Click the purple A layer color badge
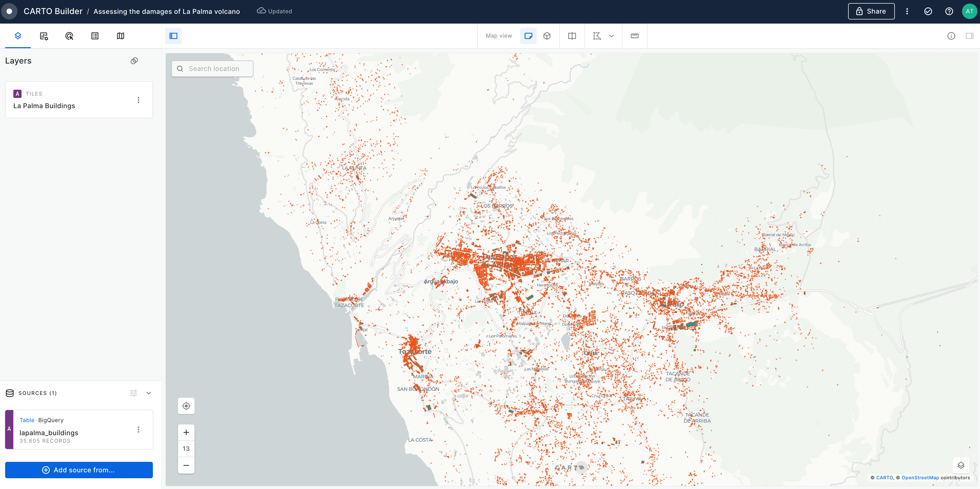Viewport: 980px width, 489px height. pos(17,94)
